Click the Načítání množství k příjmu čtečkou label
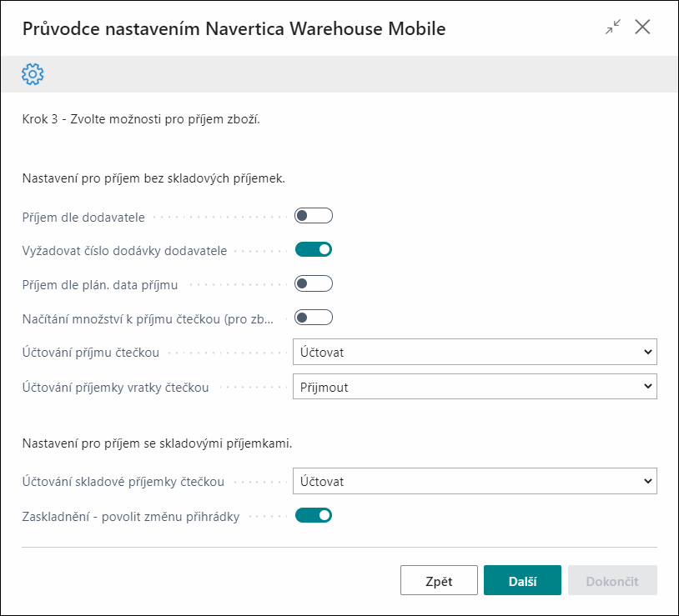The width and height of the screenshot is (679, 616). tap(148, 319)
